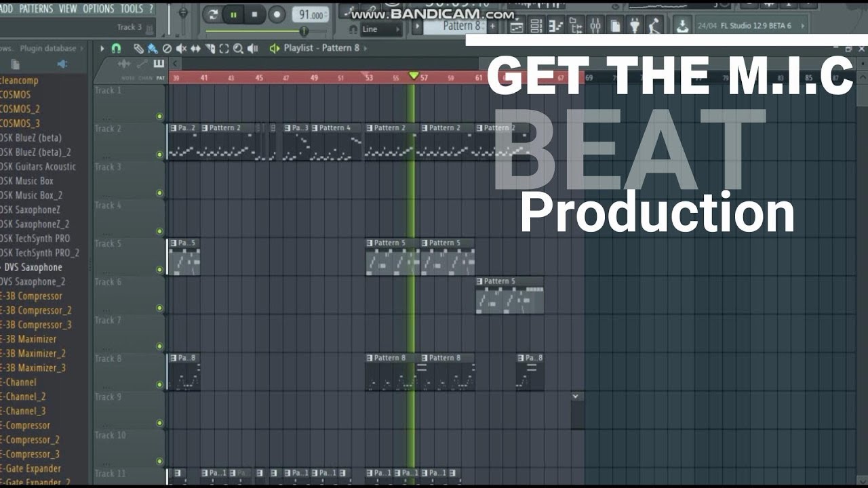Expand the Plugin database arrow
This screenshot has width=868, height=488.
[x=83, y=48]
